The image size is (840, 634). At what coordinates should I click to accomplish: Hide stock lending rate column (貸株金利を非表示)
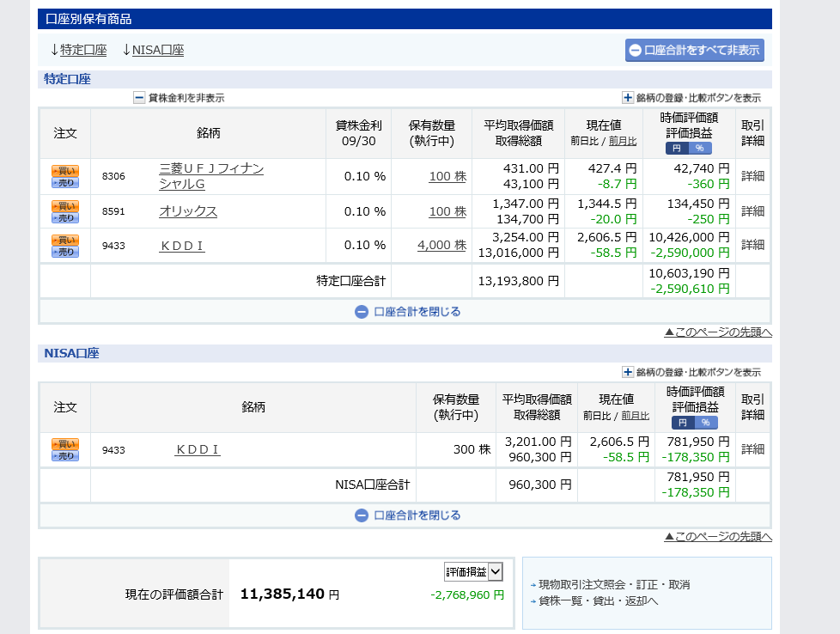click(179, 98)
